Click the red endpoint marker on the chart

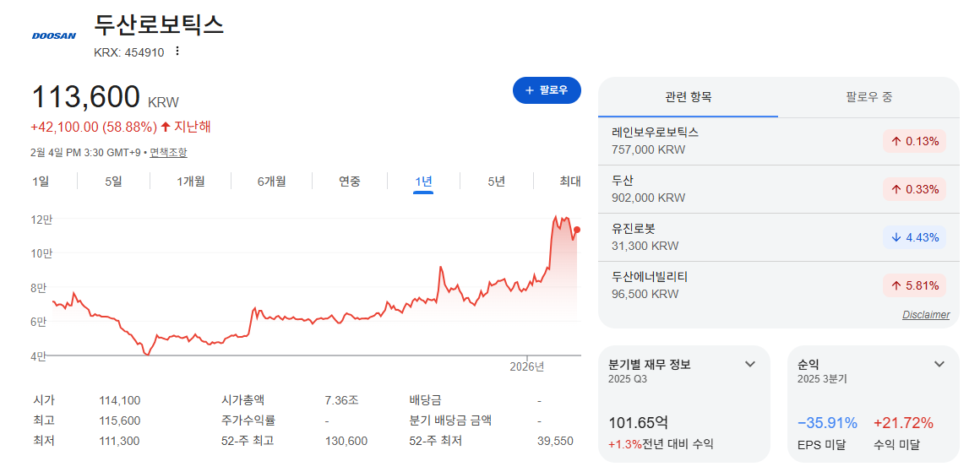pos(577,230)
